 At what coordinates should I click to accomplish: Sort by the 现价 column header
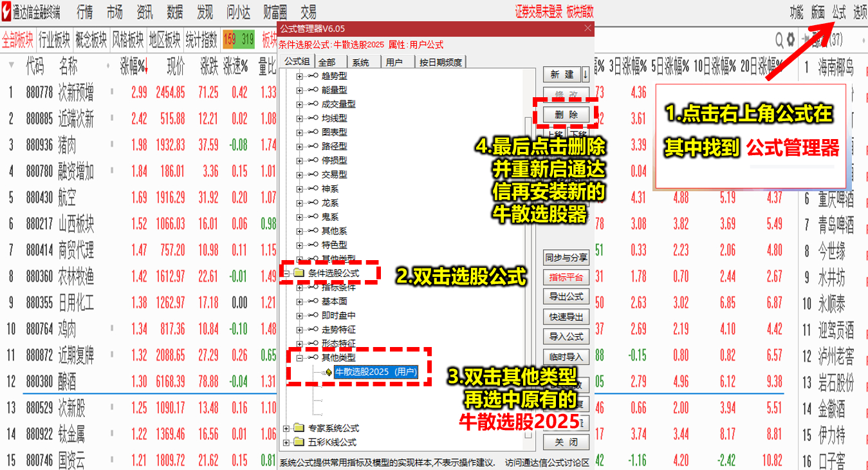tap(176, 65)
